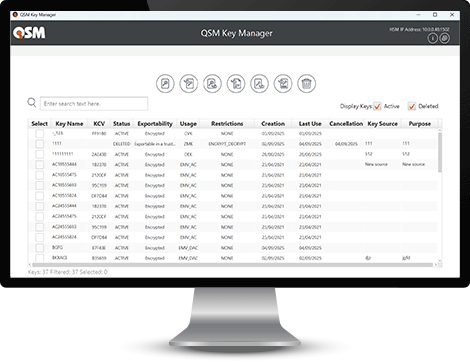Select checkbox for key AC10555475
The height and width of the screenshot is (362, 470).
click(39, 175)
